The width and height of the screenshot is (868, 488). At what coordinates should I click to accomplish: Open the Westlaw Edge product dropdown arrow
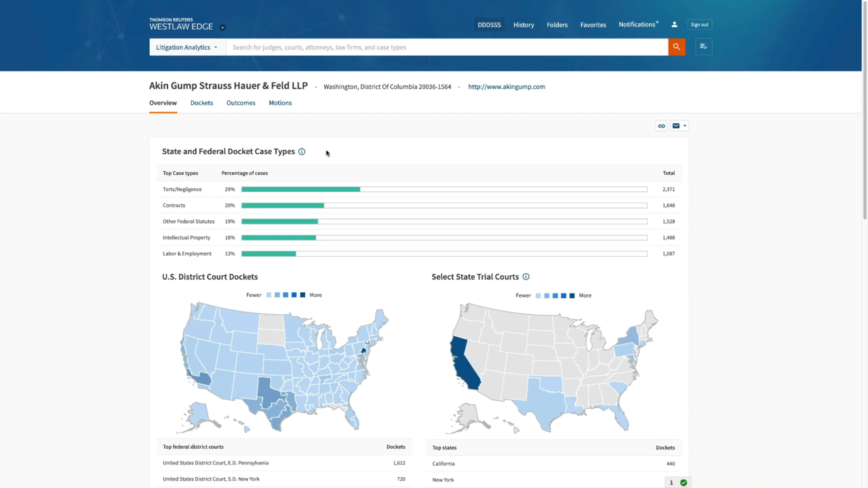click(222, 28)
